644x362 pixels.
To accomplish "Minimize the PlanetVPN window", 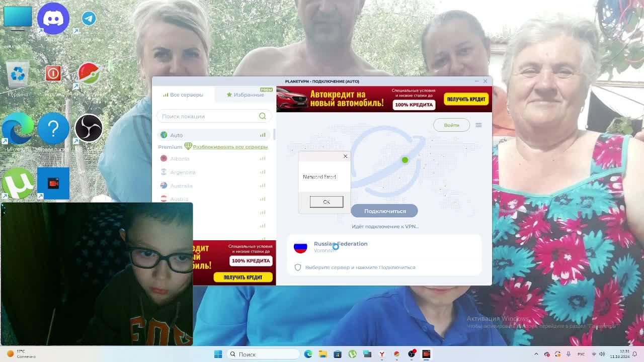I will pyautogui.click(x=476, y=81).
